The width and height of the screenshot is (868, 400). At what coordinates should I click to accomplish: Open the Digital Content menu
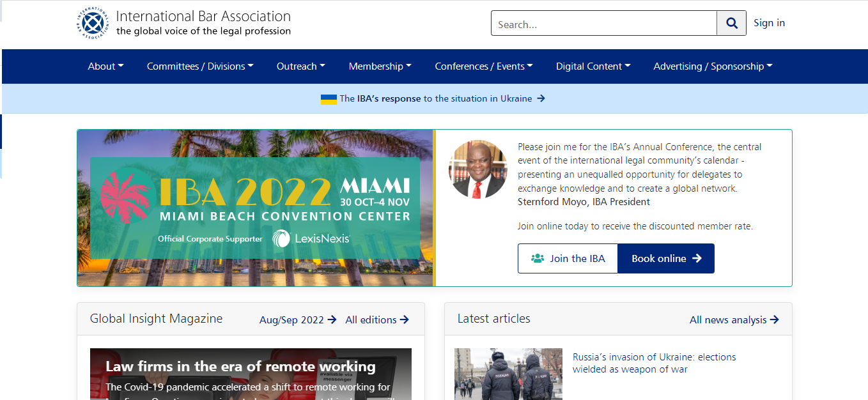[x=593, y=66]
